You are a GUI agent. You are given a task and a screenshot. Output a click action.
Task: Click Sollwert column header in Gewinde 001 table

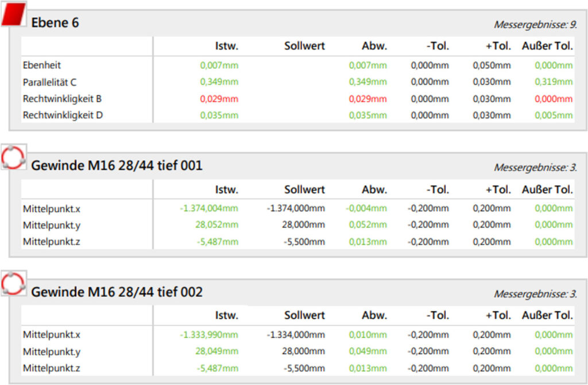click(x=304, y=189)
